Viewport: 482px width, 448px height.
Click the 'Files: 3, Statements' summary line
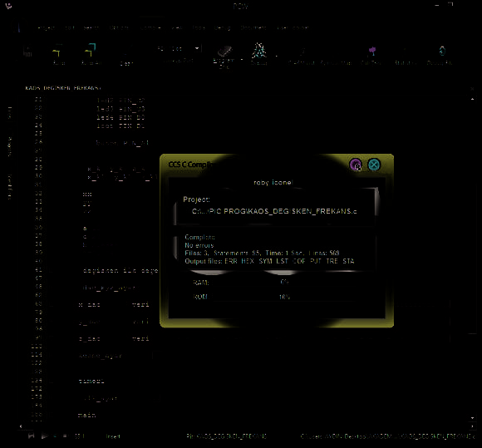pos(262,253)
